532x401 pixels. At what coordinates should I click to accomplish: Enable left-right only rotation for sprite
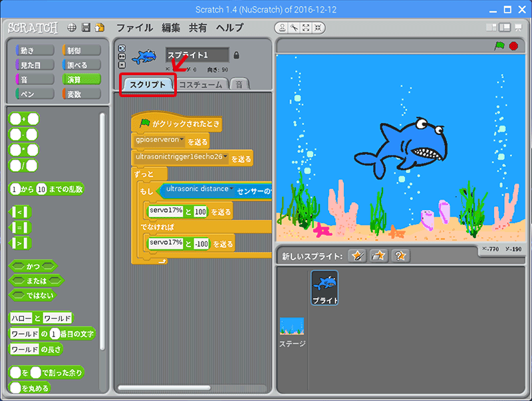click(x=120, y=55)
